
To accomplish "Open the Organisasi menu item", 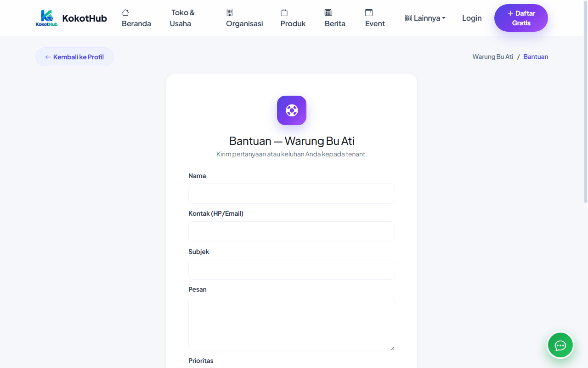I will coord(244,18).
